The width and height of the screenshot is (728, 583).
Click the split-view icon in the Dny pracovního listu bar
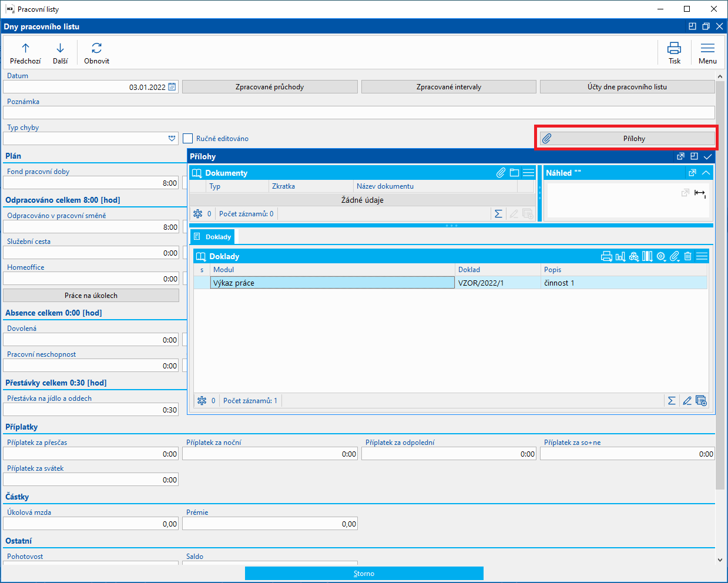[x=692, y=26]
